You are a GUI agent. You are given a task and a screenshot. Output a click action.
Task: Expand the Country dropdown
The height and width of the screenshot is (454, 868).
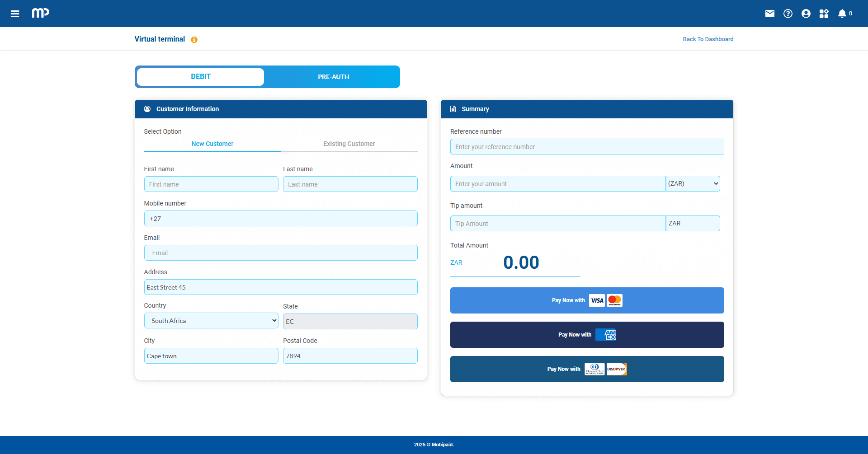211,321
